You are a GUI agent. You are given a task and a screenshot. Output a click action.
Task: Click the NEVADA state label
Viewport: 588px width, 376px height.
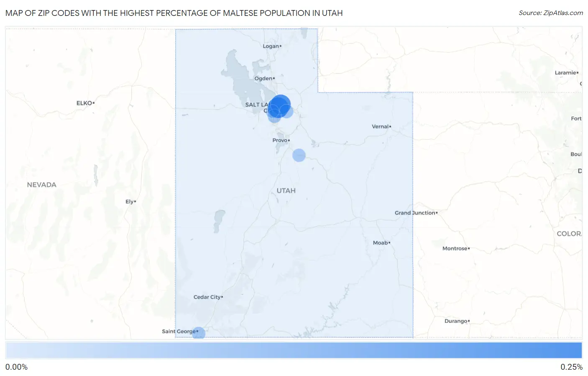click(x=41, y=185)
